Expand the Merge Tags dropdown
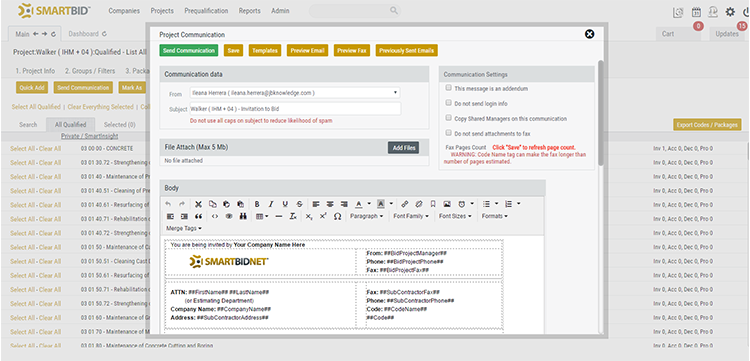The image size is (750, 361). click(x=184, y=229)
